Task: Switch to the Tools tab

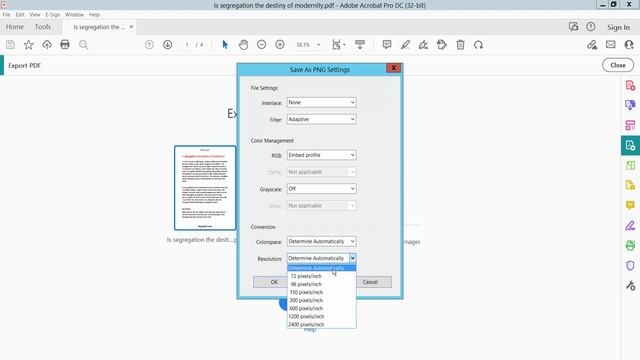Action: pos(43,27)
